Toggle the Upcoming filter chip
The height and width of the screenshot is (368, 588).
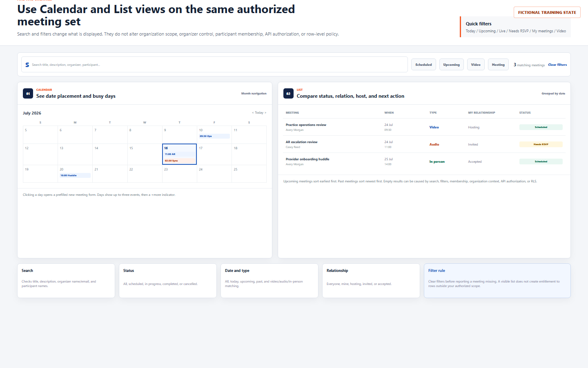[x=451, y=65]
